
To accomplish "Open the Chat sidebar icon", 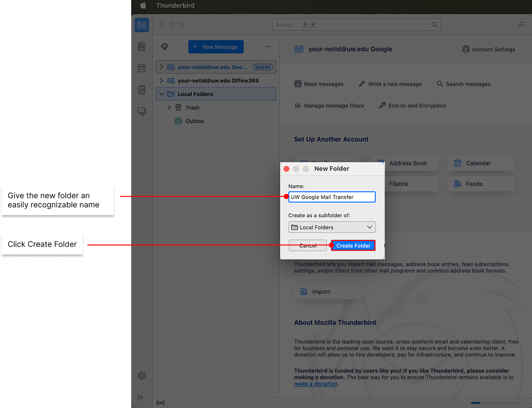I will pyautogui.click(x=142, y=112).
